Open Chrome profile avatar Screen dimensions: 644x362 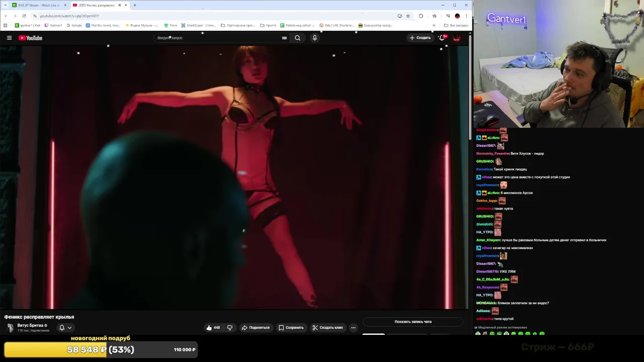pyautogui.click(x=457, y=16)
